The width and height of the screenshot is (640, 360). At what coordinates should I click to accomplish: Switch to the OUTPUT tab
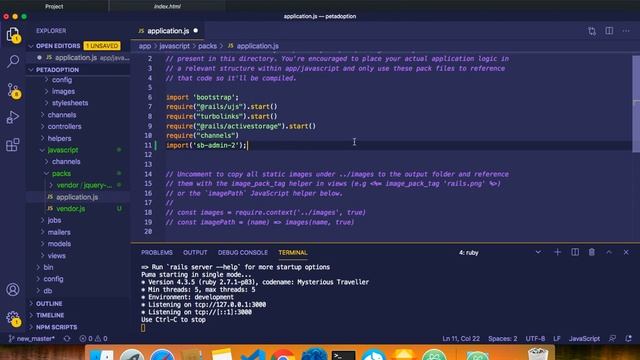pos(195,253)
